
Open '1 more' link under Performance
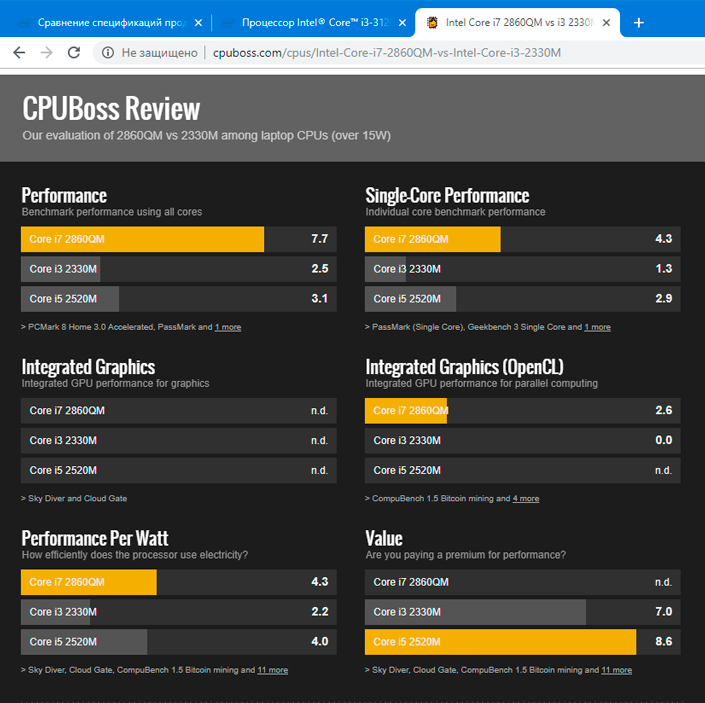click(x=228, y=327)
